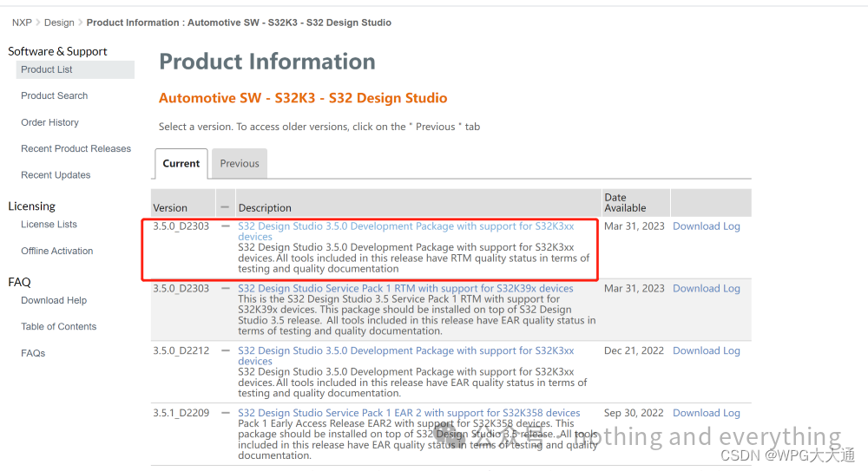Open Download Help under FAQ
Screen dimensions: 868x471
coord(54,300)
